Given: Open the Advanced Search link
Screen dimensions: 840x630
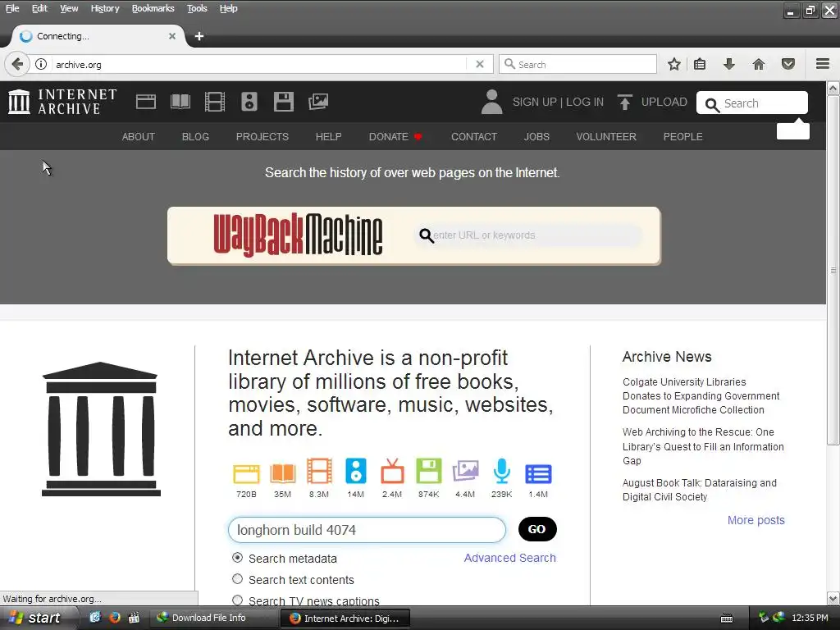Looking at the screenshot, I should pos(510,558).
